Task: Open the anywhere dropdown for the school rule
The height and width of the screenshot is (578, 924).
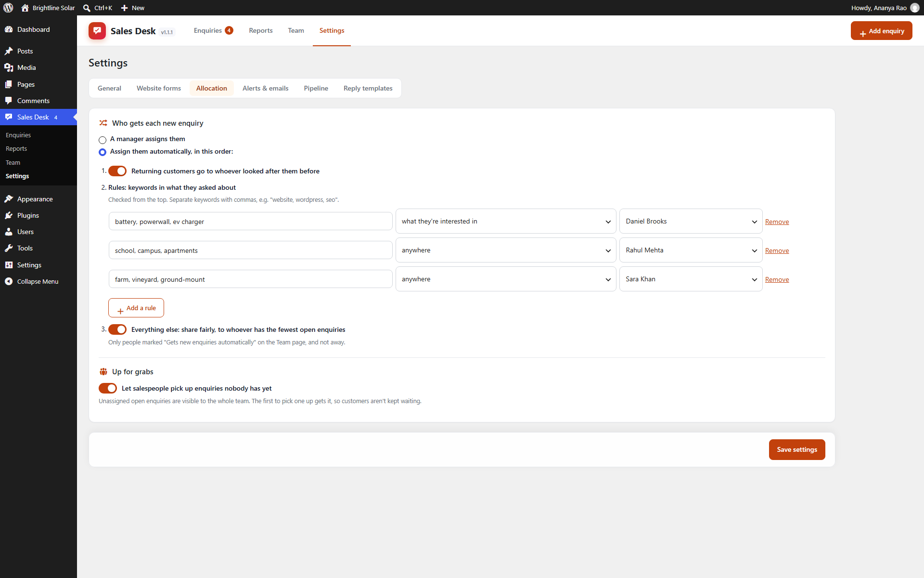Action: point(506,250)
